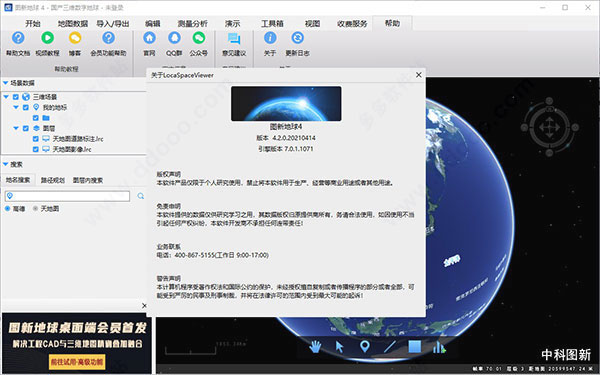Open the 地图数据 ribbon tab
The height and width of the screenshot is (375, 600).
(73, 23)
